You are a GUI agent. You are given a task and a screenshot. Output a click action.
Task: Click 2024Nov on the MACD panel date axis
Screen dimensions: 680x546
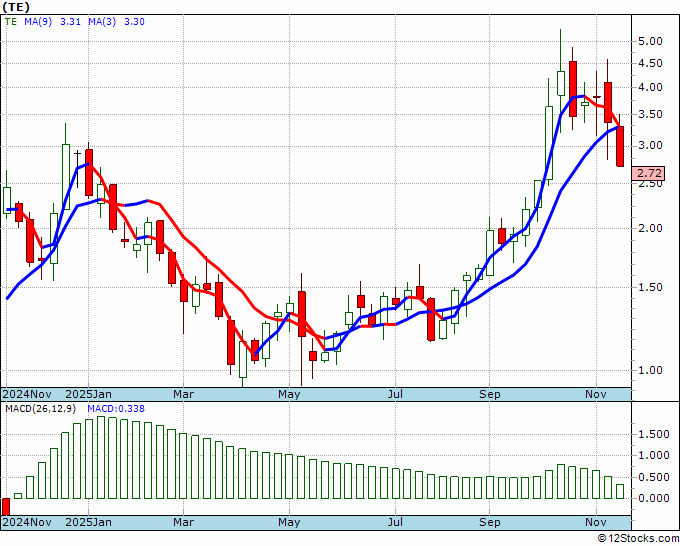tap(27, 522)
